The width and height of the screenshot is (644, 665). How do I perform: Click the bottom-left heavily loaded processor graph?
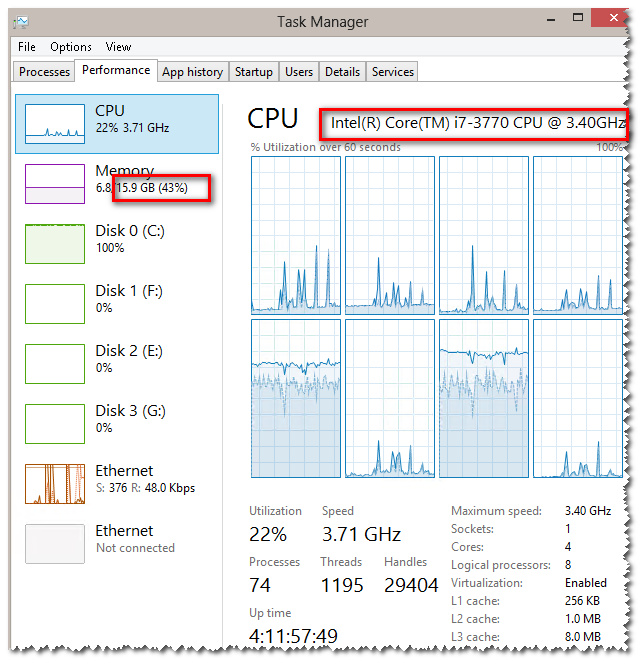coord(296,399)
